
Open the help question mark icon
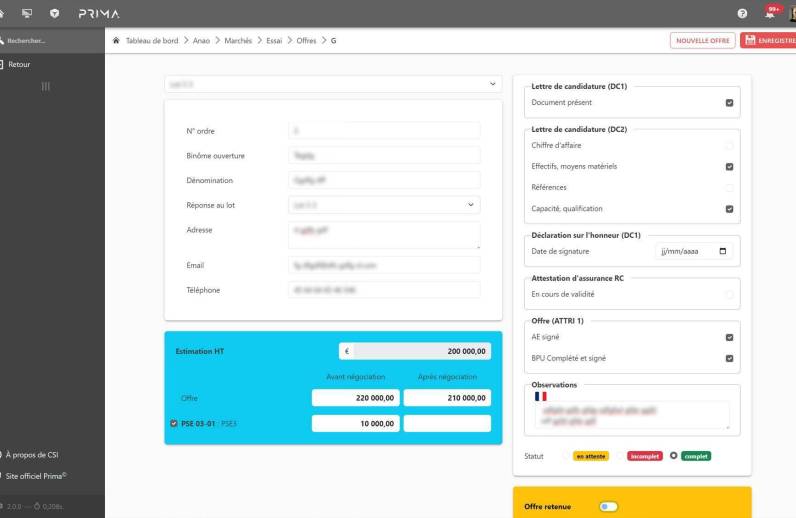coord(743,12)
